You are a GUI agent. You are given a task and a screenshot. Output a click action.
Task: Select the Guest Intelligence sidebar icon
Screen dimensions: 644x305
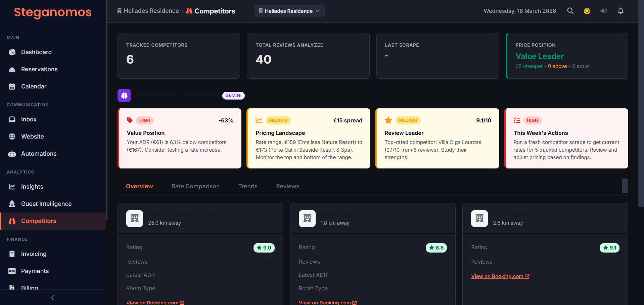pos(12,203)
